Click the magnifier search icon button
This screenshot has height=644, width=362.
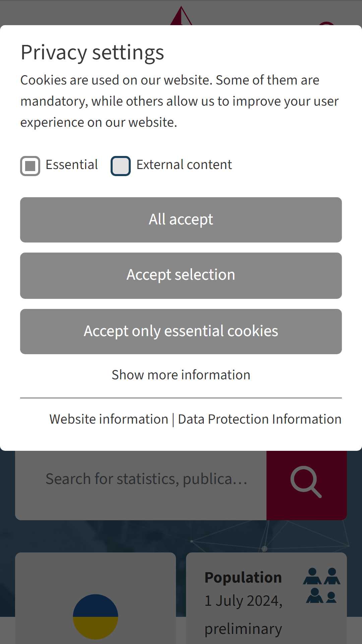306,482
